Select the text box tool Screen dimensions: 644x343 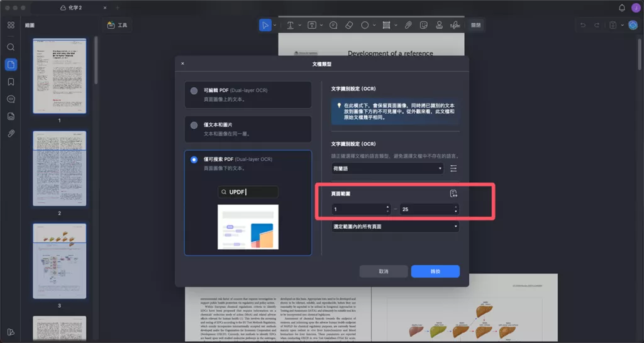click(x=312, y=25)
